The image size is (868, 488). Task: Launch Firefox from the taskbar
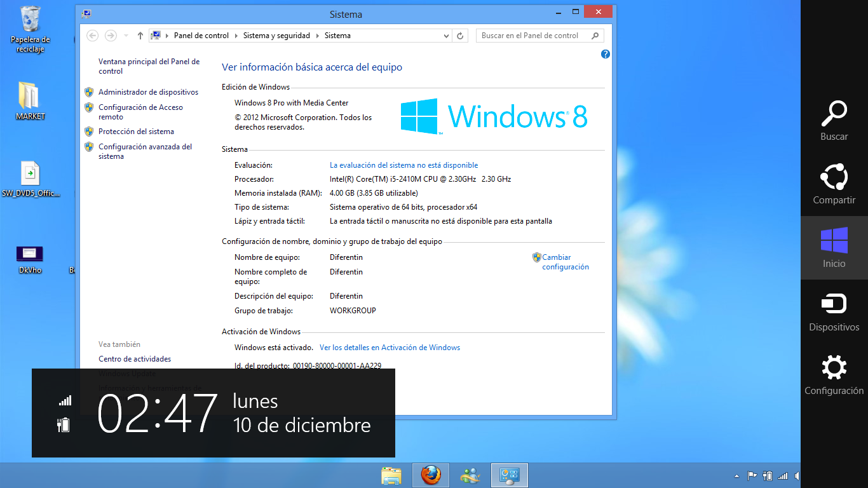point(431,475)
